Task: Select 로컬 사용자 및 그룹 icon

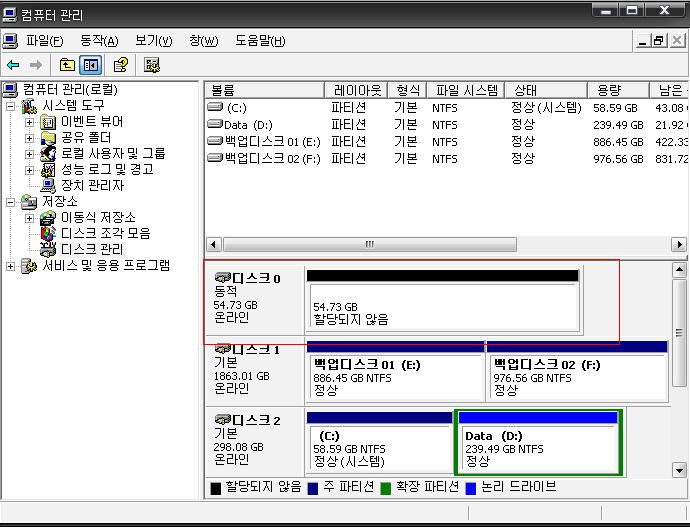Action: [x=48, y=154]
